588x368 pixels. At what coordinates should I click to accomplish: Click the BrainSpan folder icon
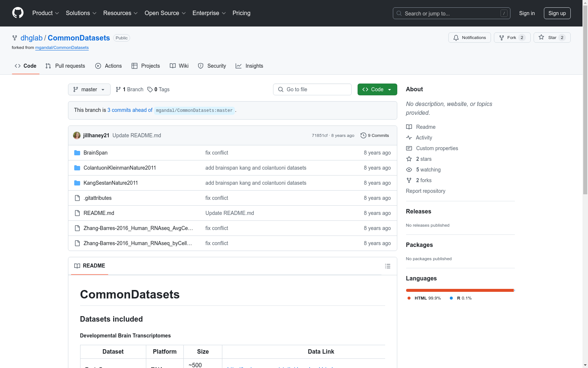point(77,153)
